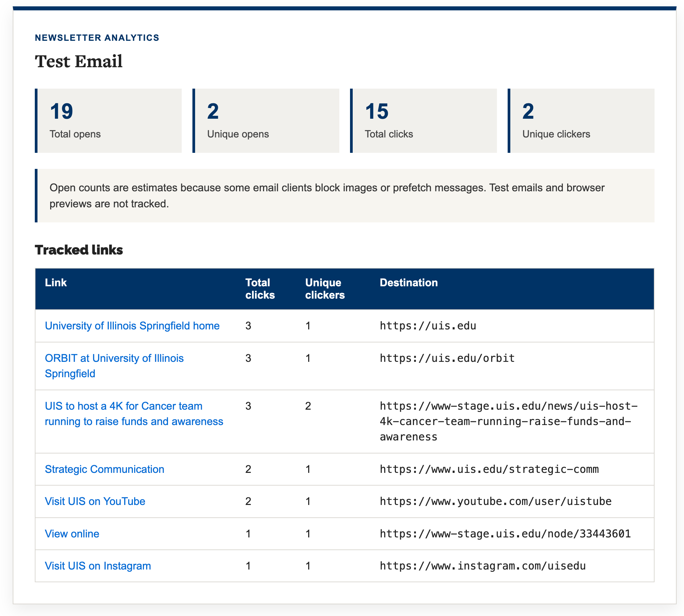Viewport: 684px width, 616px height.
Task: Open the View online link
Action: (72, 534)
